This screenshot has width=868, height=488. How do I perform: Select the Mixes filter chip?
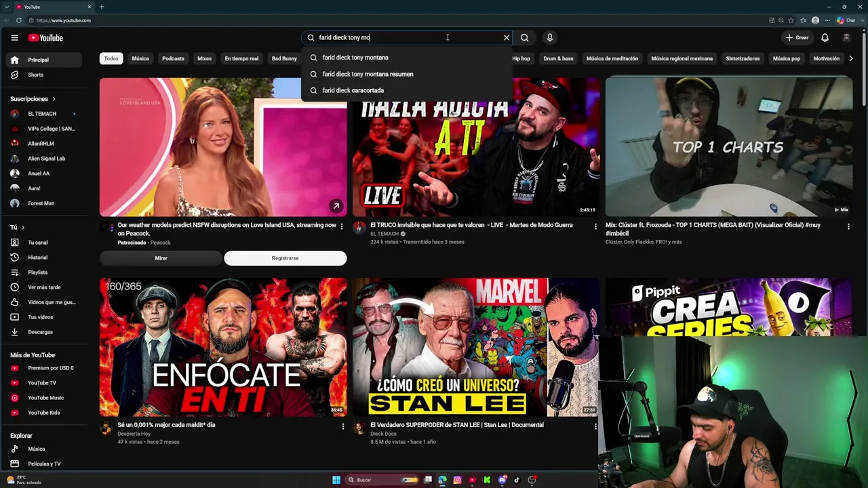point(204,58)
